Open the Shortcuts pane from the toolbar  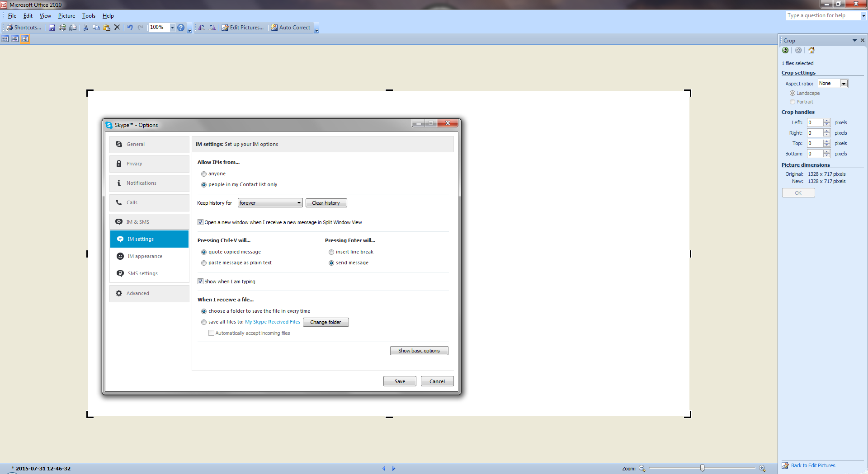24,28
